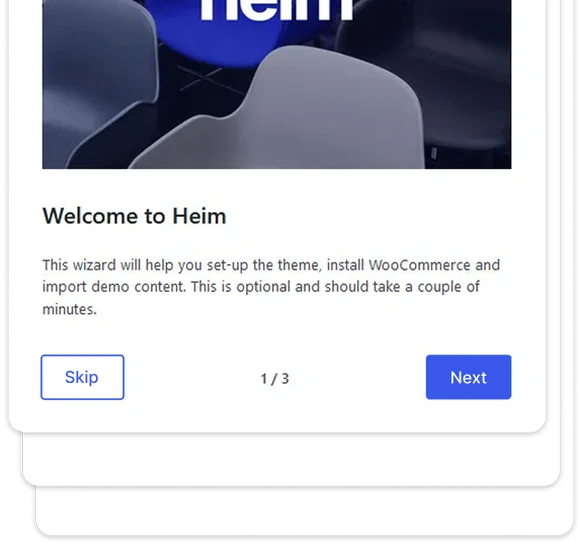Image resolution: width=579 pixels, height=544 pixels.
Task: Click the 1 / 3 step indicator
Action: point(275,379)
